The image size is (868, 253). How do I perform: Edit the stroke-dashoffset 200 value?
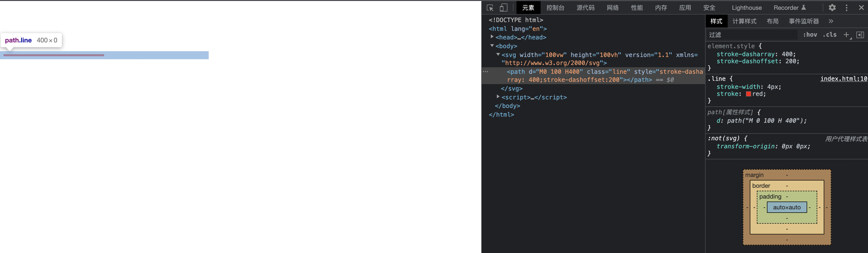tap(791, 61)
